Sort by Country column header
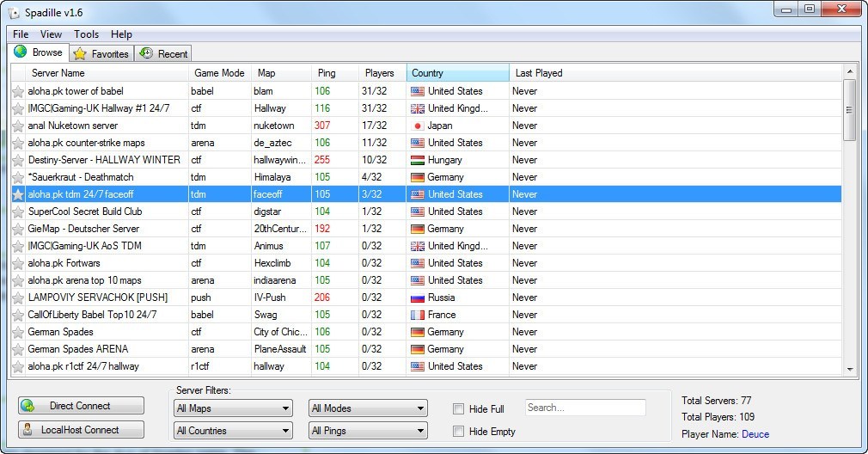Viewport: 868px width, 454px height. 458,73
